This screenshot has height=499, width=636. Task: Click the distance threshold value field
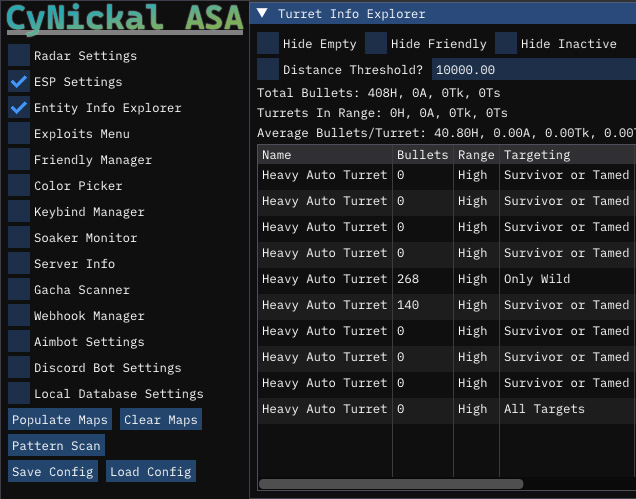point(533,70)
